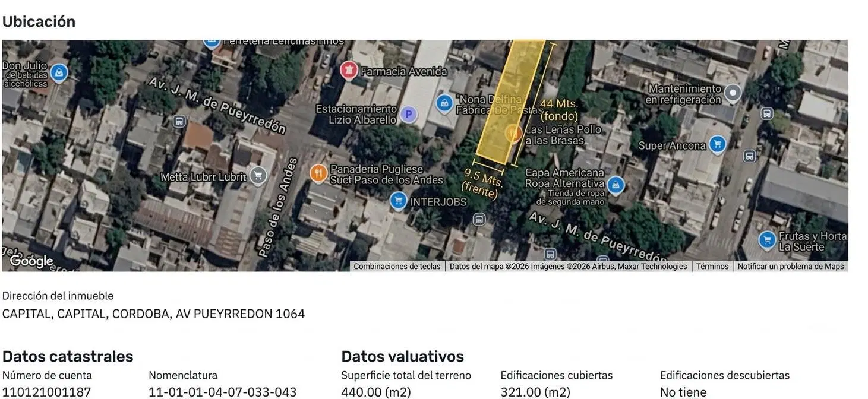868x399 pixels.
Task: Open the Capa Americana clothing store marker
Action: 616,185
